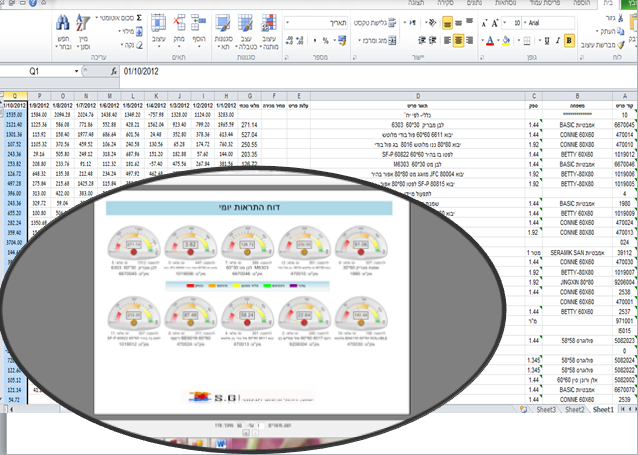The height and width of the screenshot is (455, 638).
Task: Click the Name Box showing Q1
Action: pyautogui.click(x=35, y=72)
